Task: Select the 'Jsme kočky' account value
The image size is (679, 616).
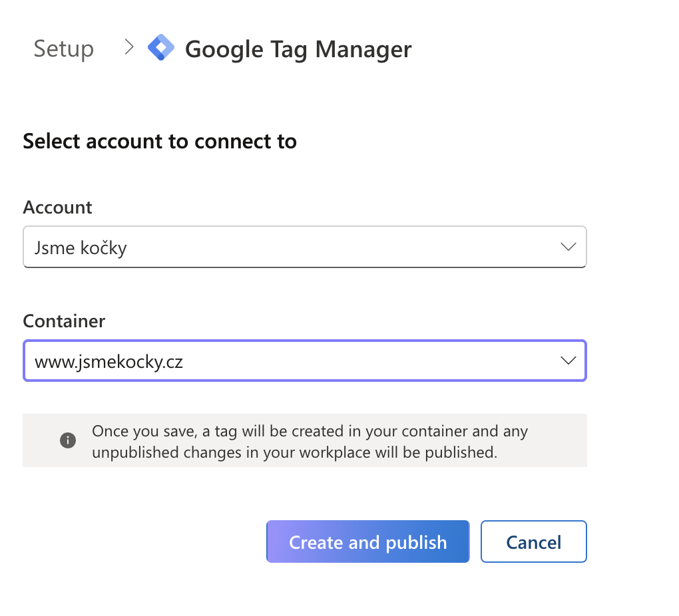Action: tap(81, 248)
